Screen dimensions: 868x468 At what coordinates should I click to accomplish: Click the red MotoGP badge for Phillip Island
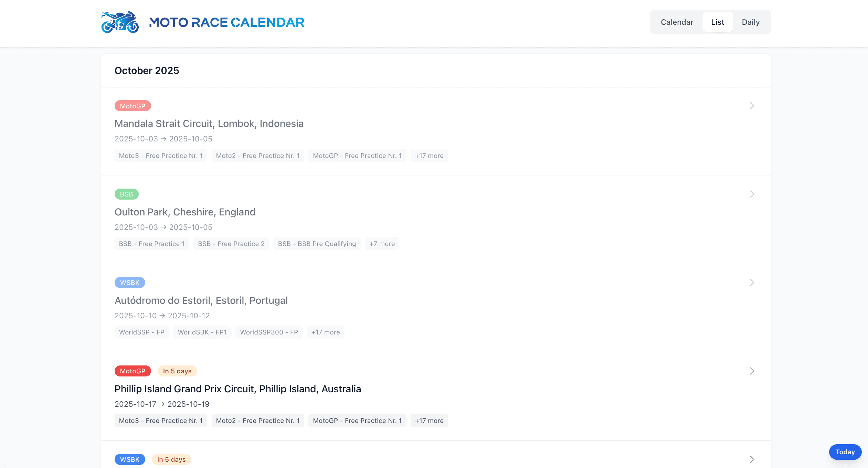(133, 371)
